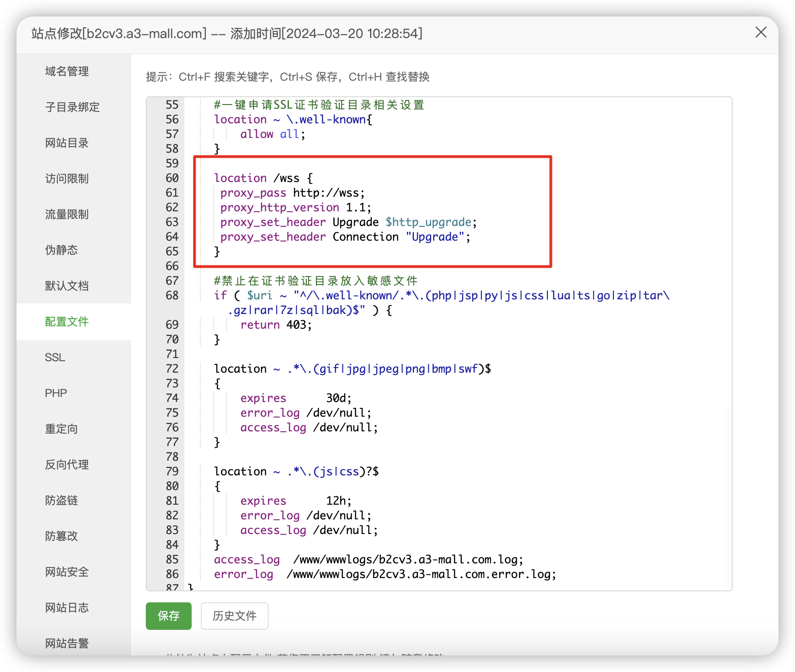Click the 'location ~ .*\.(js|css)?$' line
795x672 pixels.
point(296,471)
